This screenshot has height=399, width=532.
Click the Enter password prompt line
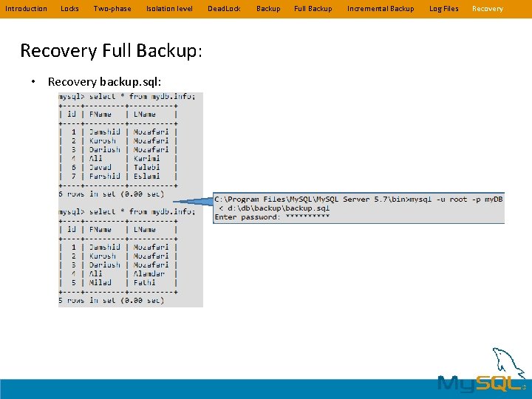tap(272, 217)
